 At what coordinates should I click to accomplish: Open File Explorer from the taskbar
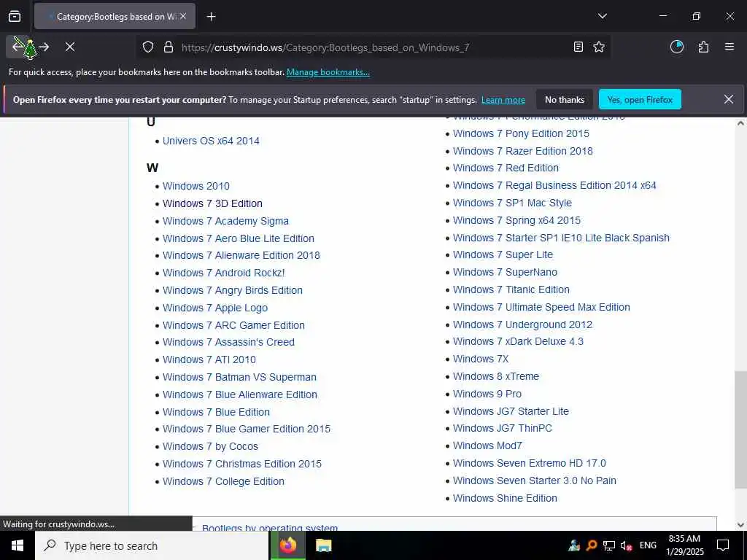323,545
